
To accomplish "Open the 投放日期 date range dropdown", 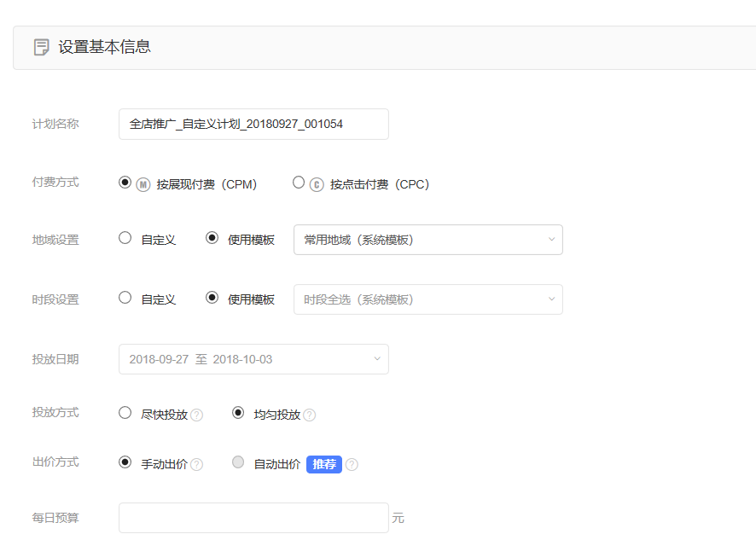I will click(253, 359).
